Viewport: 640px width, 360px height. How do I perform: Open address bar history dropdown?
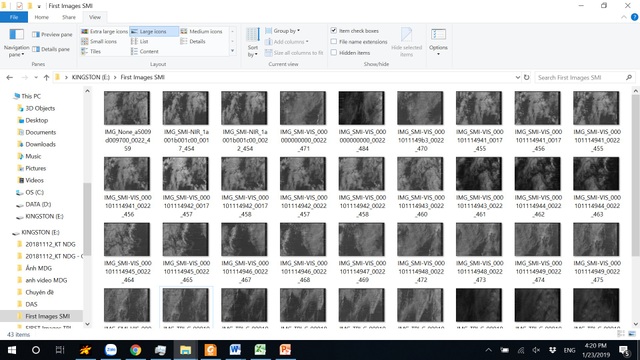[x=518, y=78]
